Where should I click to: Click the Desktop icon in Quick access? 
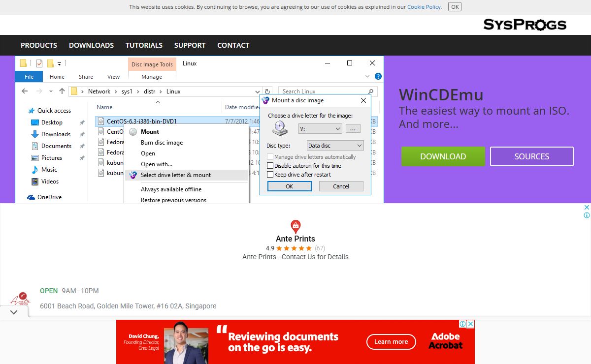click(34, 122)
